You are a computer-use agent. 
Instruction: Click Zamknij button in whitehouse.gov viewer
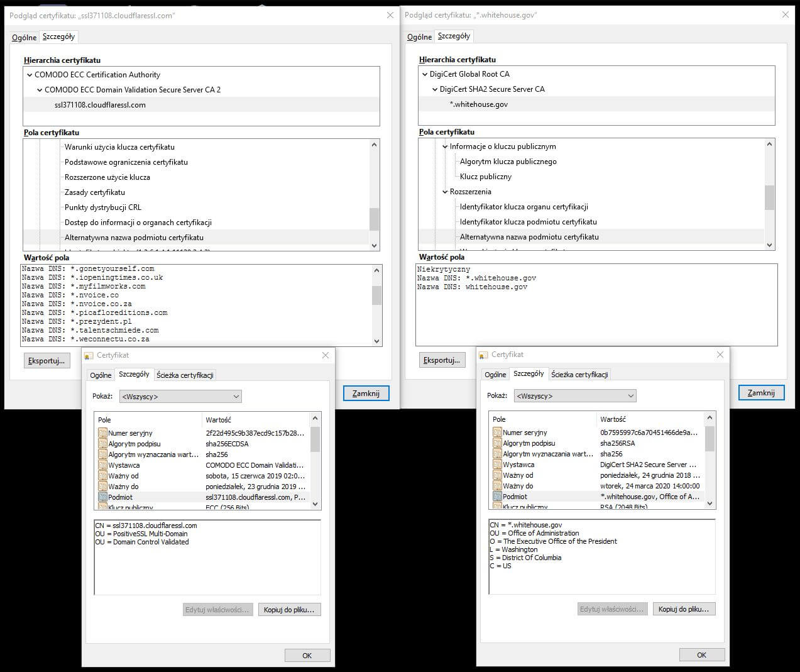click(x=761, y=393)
